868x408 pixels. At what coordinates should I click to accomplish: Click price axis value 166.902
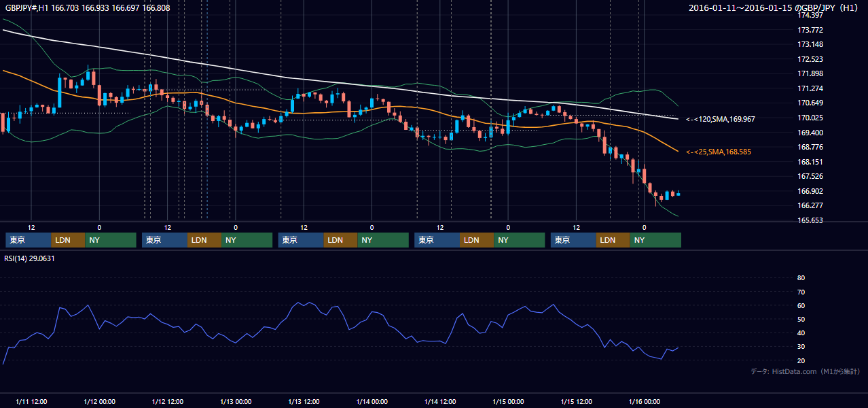pos(810,191)
